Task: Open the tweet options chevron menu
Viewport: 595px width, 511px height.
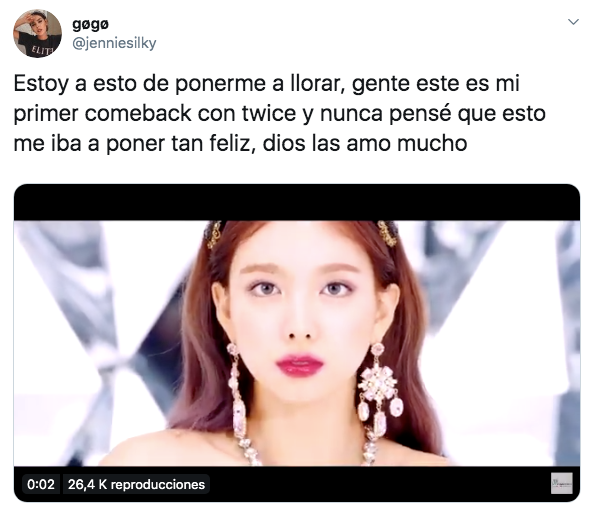Action: pos(573,22)
